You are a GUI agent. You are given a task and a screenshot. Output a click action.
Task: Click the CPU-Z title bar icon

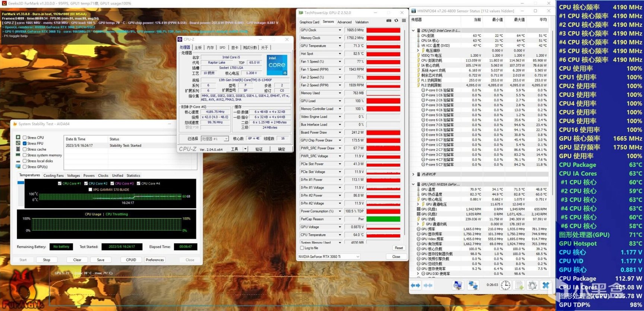coord(180,39)
